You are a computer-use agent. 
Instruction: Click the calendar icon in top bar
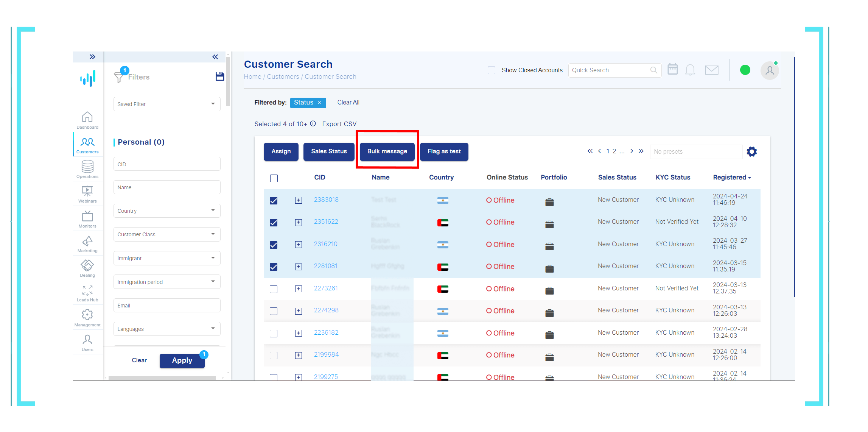673,70
